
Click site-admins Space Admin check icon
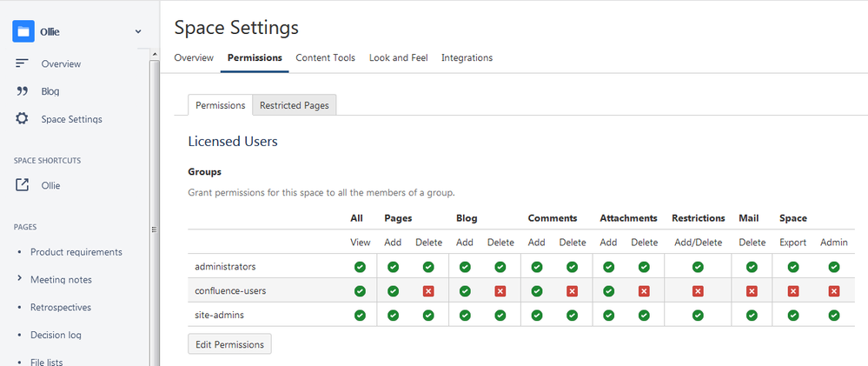[834, 315]
